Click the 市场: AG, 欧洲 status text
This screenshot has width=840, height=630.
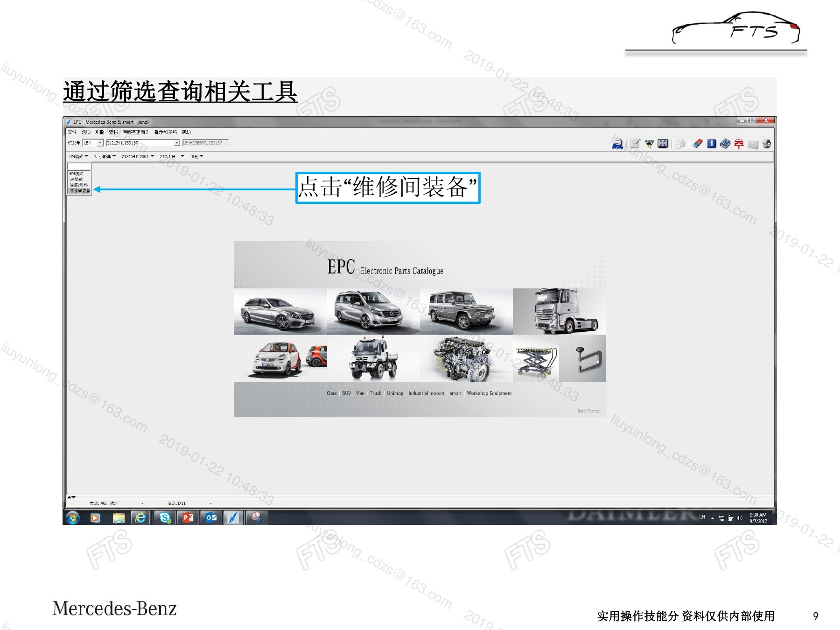click(x=104, y=504)
